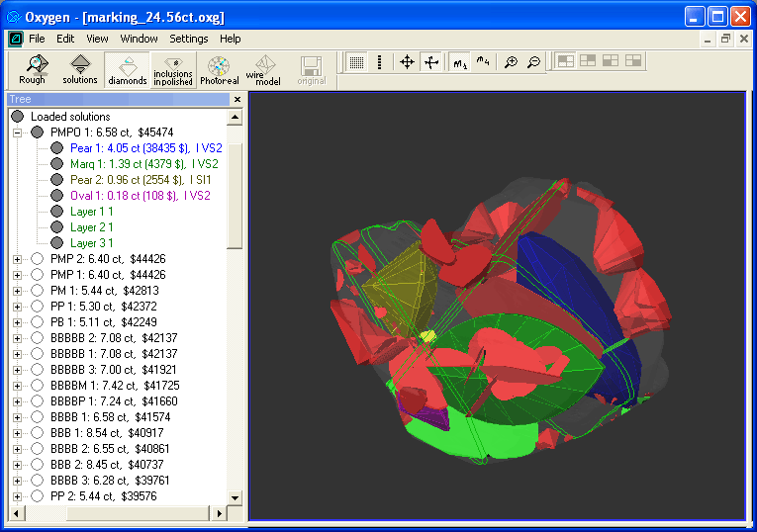Collapse the PMPO 1 solution node

click(x=17, y=133)
